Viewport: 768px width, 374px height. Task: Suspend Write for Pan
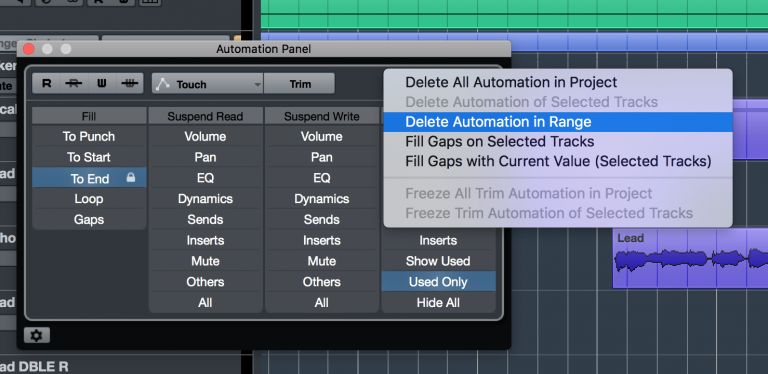pos(322,157)
